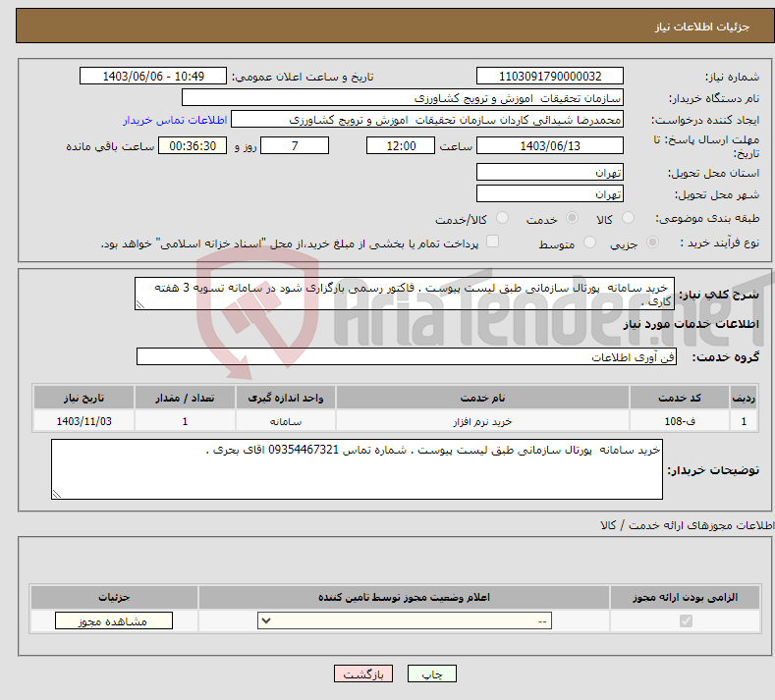The width and height of the screenshot is (775, 700).
Task: Toggle the الزامی بودن ارائه مجوز checkbox
Action: point(686,620)
